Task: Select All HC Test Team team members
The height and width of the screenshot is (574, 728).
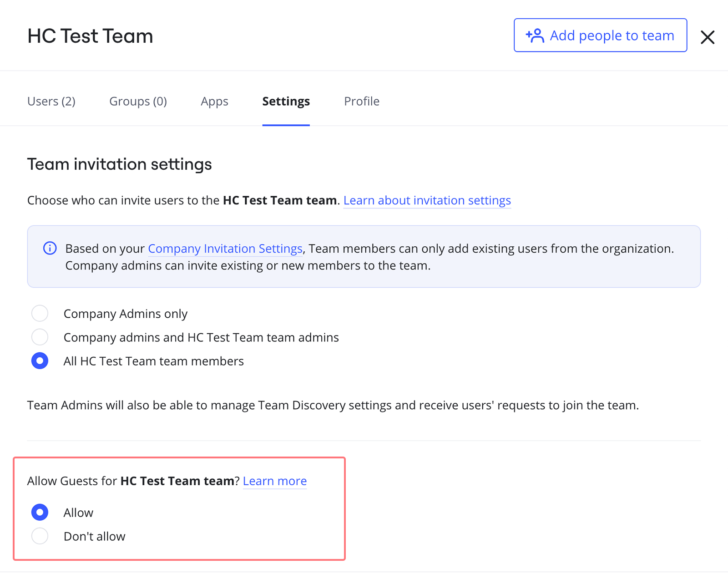Action: [40, 361]
